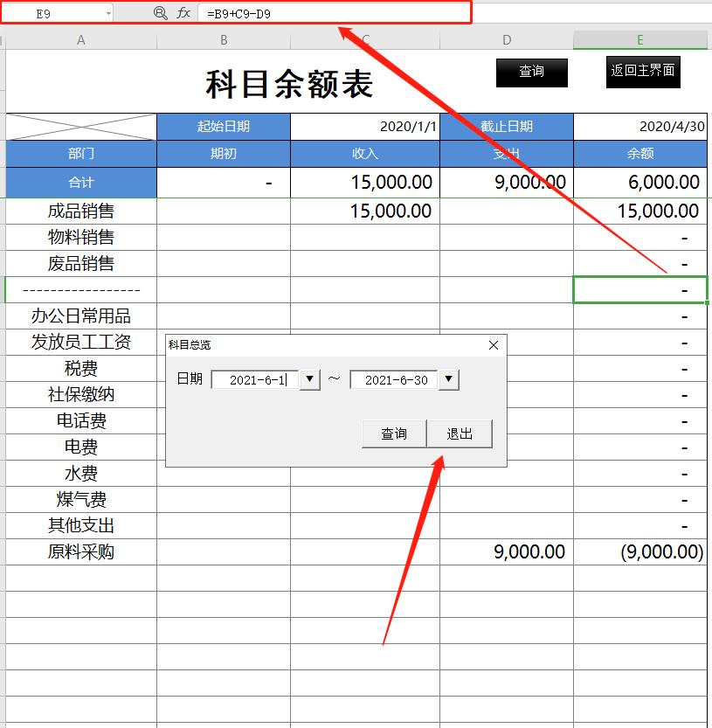Open the start date dropdown in 科目总览 dialog
The width and height of the screenshot is (712, 728).
tap(309, 379)
